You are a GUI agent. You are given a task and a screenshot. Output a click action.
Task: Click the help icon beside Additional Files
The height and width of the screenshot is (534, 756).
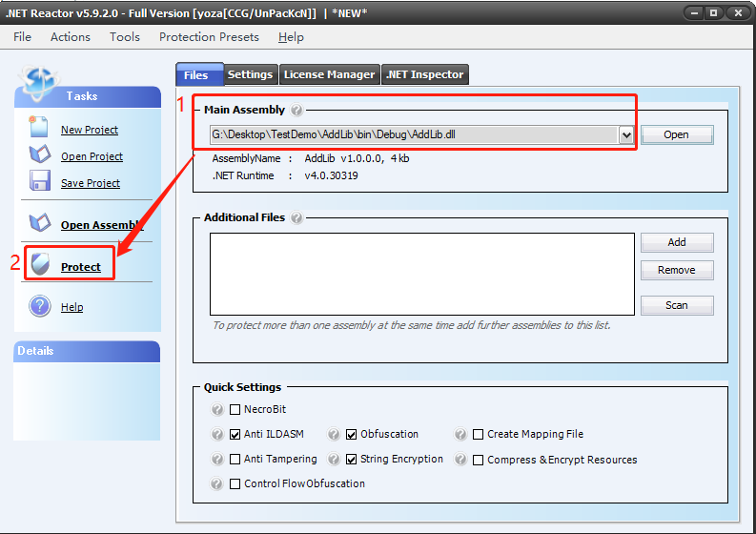[x=297, y=217]
